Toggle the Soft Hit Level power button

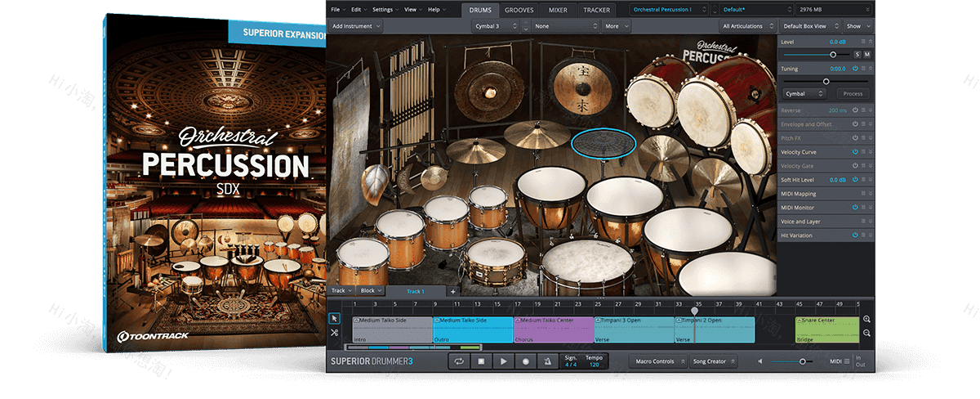click(x=855, y=180)
